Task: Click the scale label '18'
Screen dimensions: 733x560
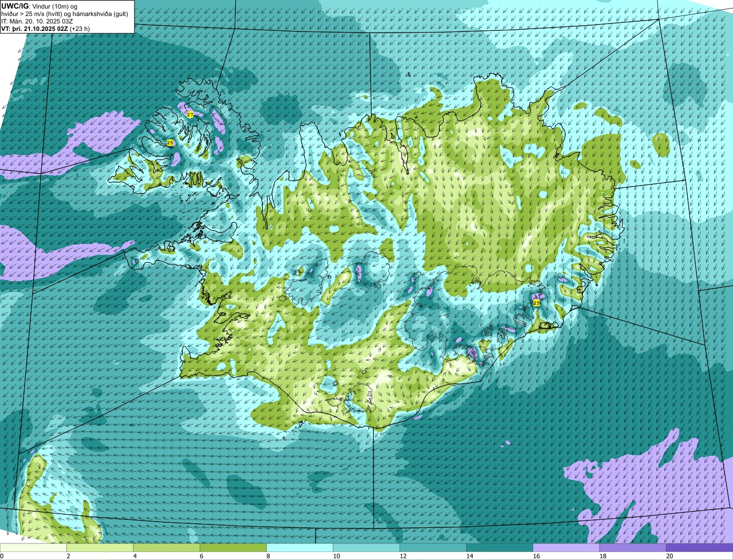Action: pos(602,556)
